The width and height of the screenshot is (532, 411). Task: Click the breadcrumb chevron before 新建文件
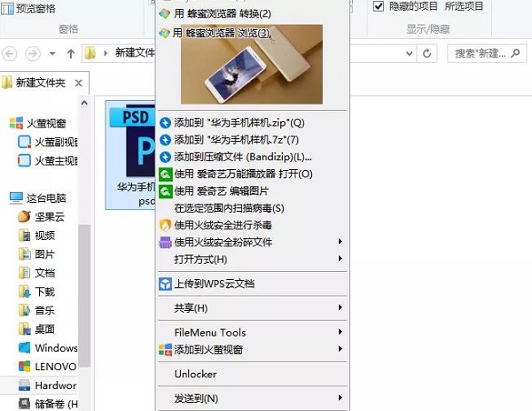click(x=106, y=53)
